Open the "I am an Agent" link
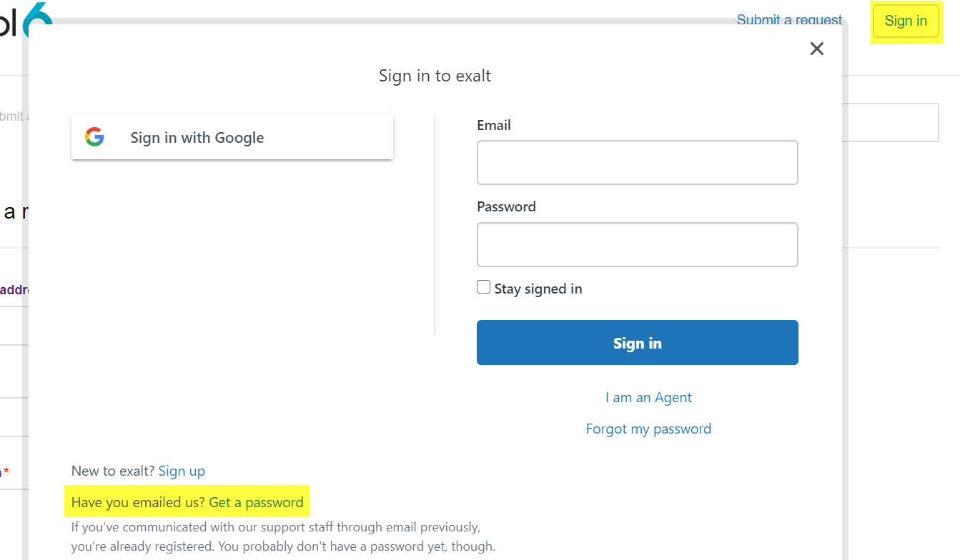The image size is (960, 560). (x=648, y=398)
